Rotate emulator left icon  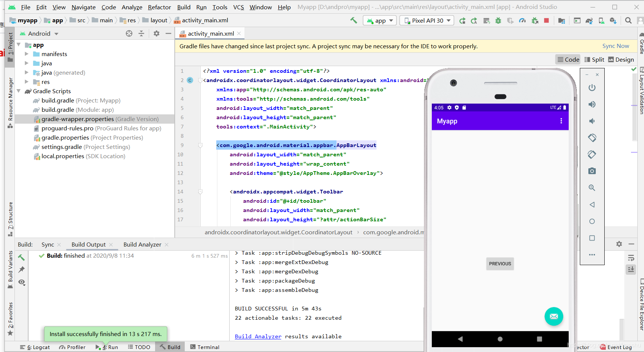point(592,138)
